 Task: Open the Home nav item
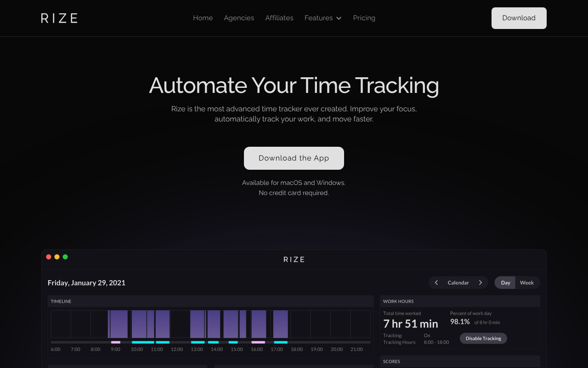(203, 18)
